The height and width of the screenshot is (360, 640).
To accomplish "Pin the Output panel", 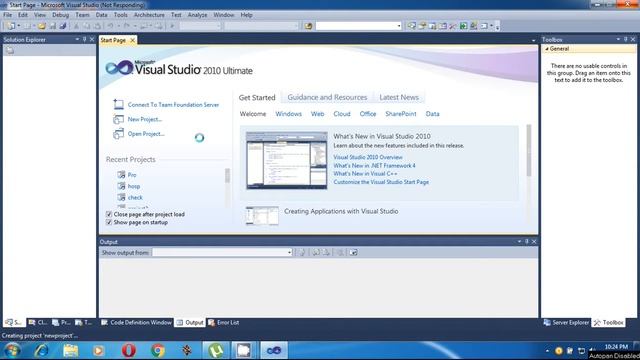I will [x=527, y=242].
